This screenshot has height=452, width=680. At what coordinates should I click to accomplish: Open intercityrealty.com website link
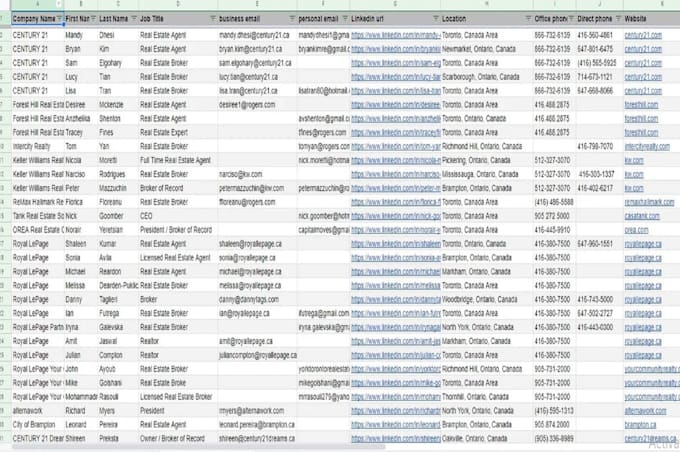pos(647,146)
